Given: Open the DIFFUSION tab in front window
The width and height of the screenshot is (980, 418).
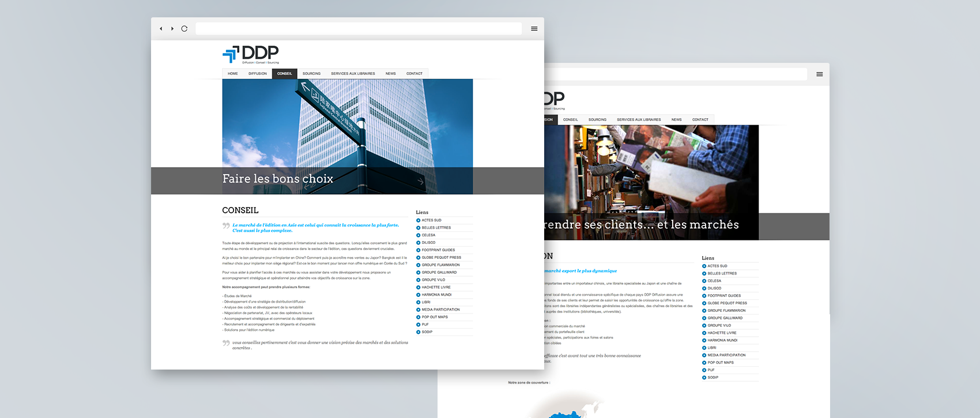Looking at the screenshot, I should coord(258,73).
